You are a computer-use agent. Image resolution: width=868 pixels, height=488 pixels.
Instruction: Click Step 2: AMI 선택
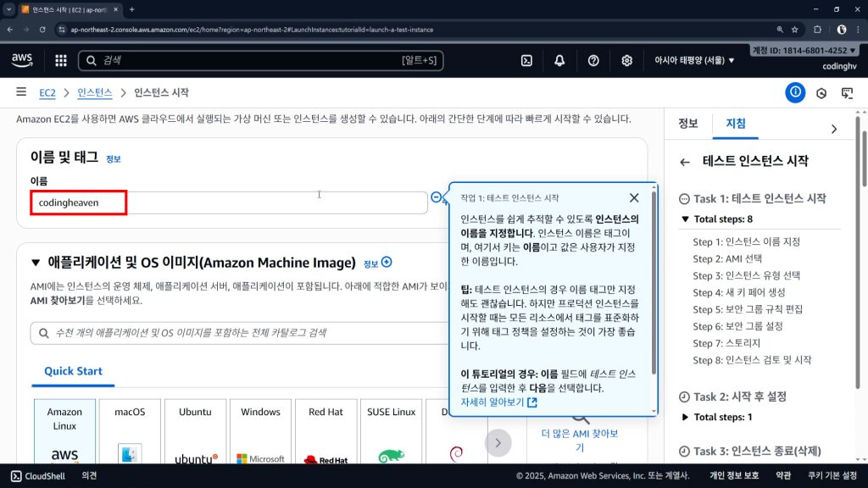(x=727, y=258)
